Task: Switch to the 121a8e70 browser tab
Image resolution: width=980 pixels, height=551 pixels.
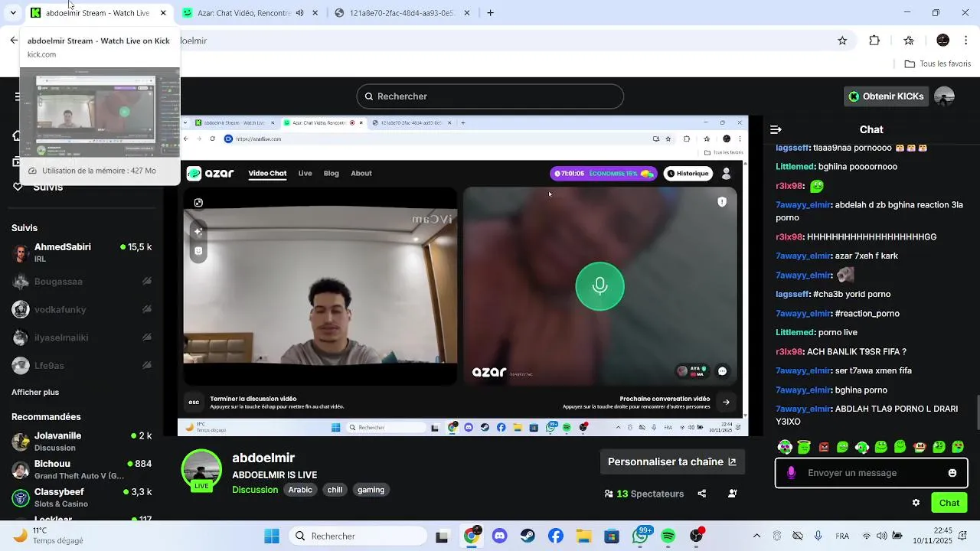Action: [x=402, y=13]
